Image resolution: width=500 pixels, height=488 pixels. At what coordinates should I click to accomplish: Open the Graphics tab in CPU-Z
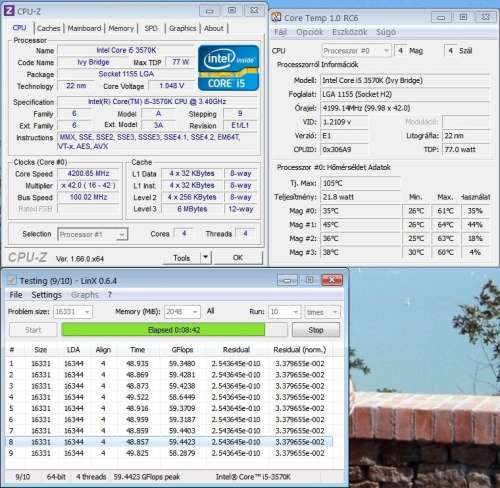pos(182,28)
